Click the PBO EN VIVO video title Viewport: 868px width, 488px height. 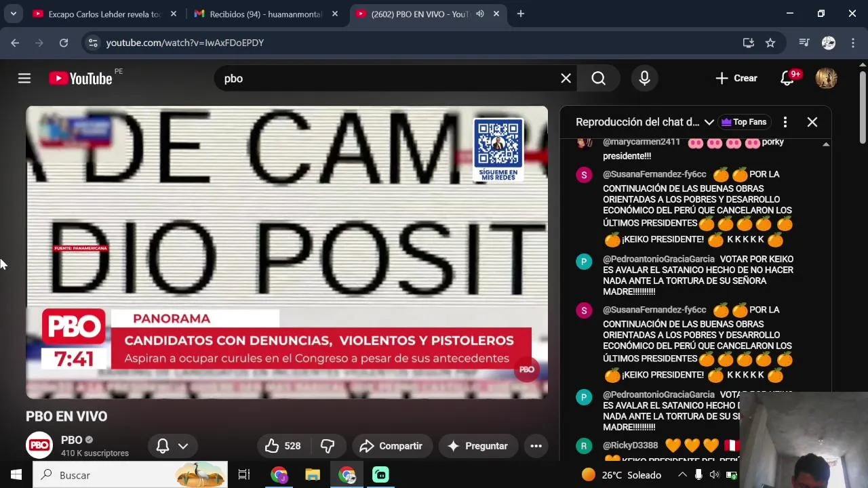pyautogui.click(x=66, y=416)
